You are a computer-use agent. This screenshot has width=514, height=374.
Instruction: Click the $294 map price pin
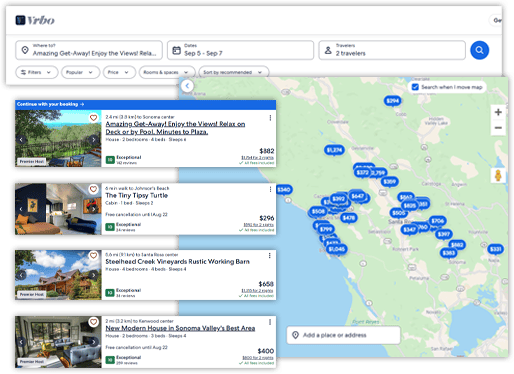pos(393,101)
